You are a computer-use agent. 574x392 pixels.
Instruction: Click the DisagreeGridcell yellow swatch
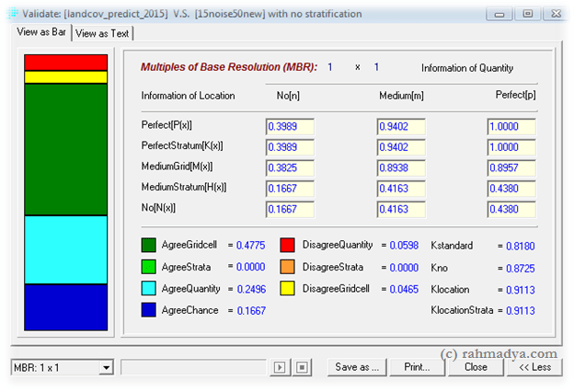(x=287, y=289)
